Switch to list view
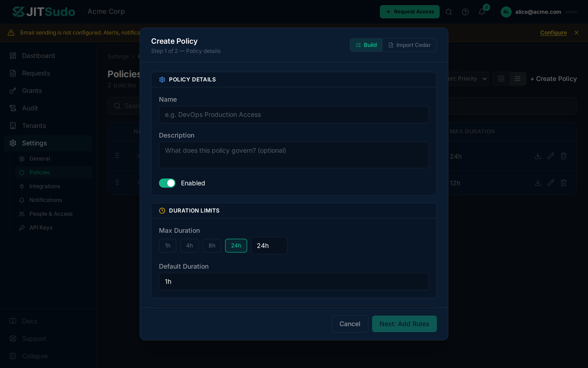 tap(517, 79)
